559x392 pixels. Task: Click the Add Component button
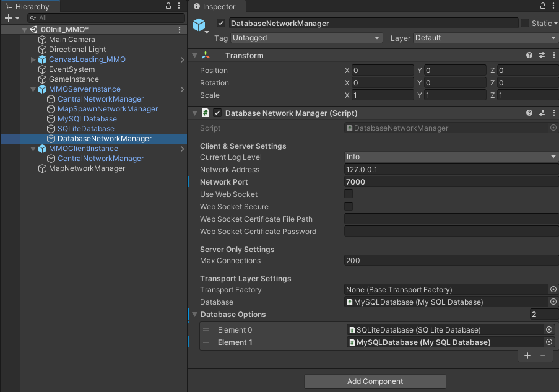pyautogui.click(x=374, y=381)
